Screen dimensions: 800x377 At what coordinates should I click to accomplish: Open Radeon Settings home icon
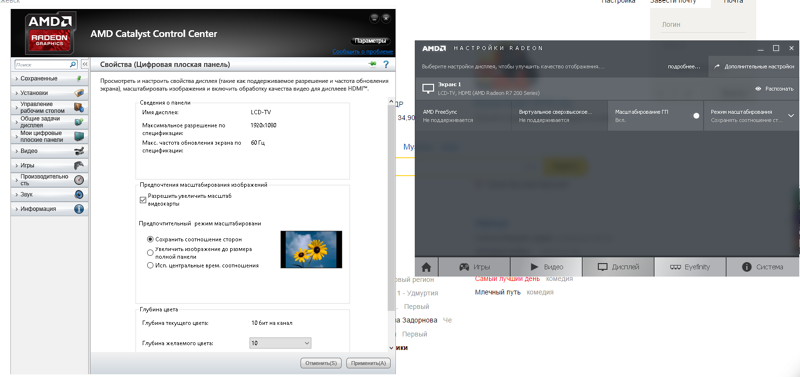tap(427, 267)
